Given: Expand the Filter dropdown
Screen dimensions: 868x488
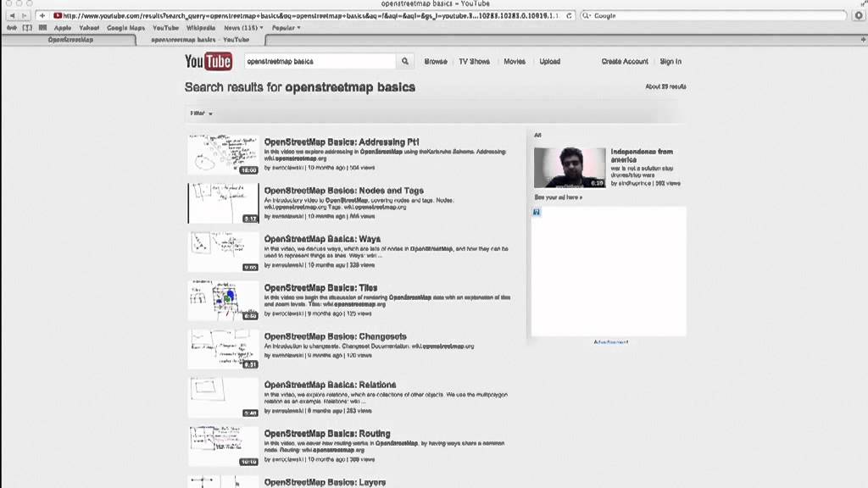Looking at the screenshot, I should coord(201,114).
